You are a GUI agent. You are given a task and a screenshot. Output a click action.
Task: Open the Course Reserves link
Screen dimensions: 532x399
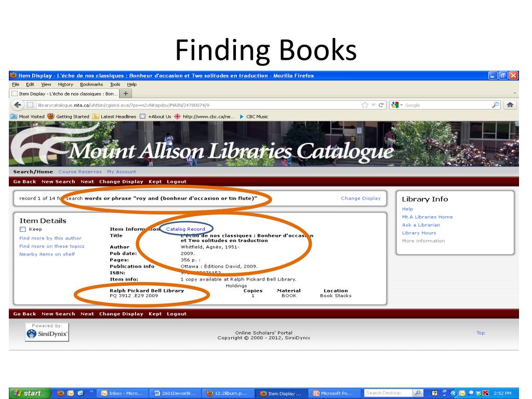(80, 171)
